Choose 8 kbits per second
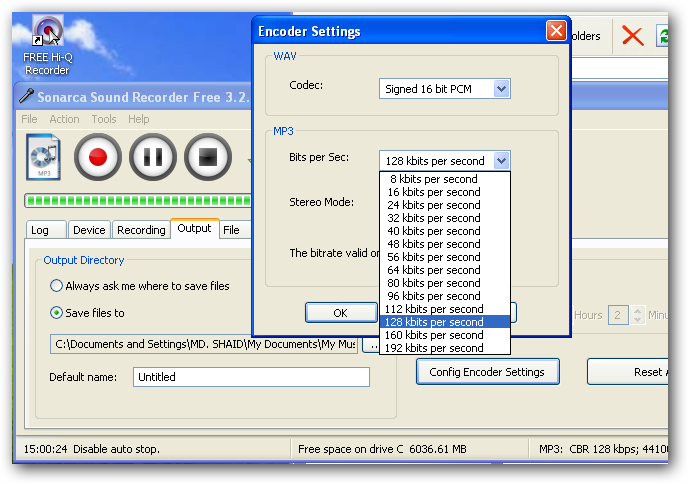This screenshot has height=484, width=688. click(444, 179)
